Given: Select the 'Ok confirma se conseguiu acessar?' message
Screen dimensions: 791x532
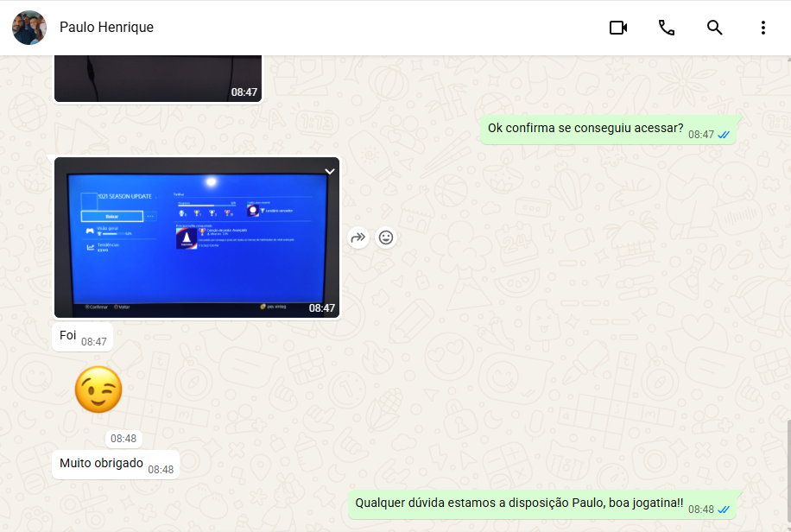Looking at the screenshot, I should click(608, 130).
